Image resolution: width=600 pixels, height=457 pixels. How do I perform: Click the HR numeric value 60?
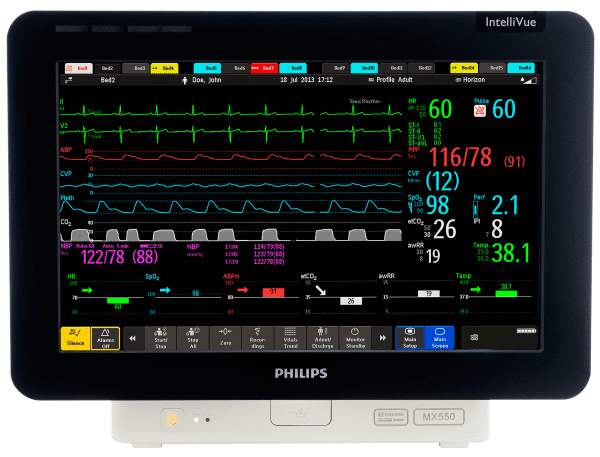click(x=440, y=109)
